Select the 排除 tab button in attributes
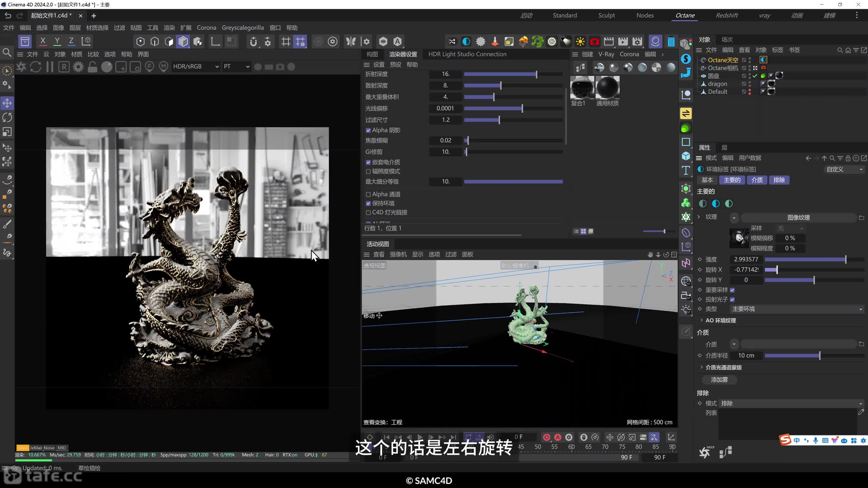Image resolution: width=868 pixels, height=488 pixels. [779, 180]
